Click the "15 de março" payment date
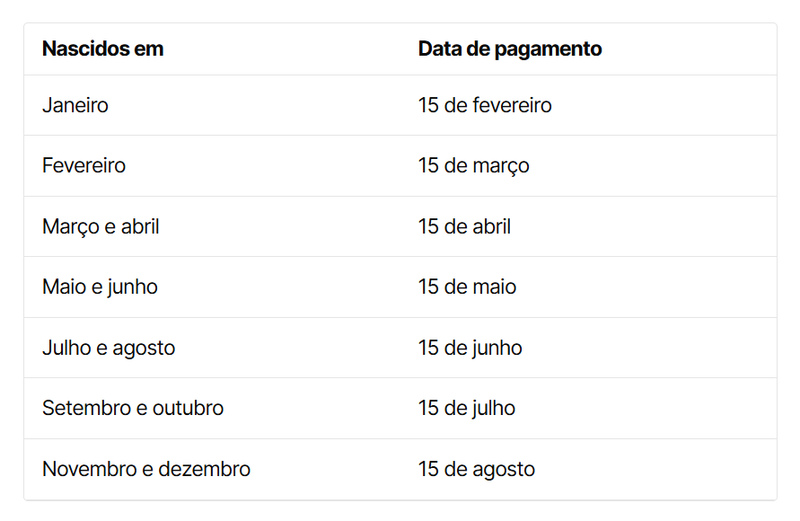The width and height of the screenshot is (800, 521). [x=474, y=166]
